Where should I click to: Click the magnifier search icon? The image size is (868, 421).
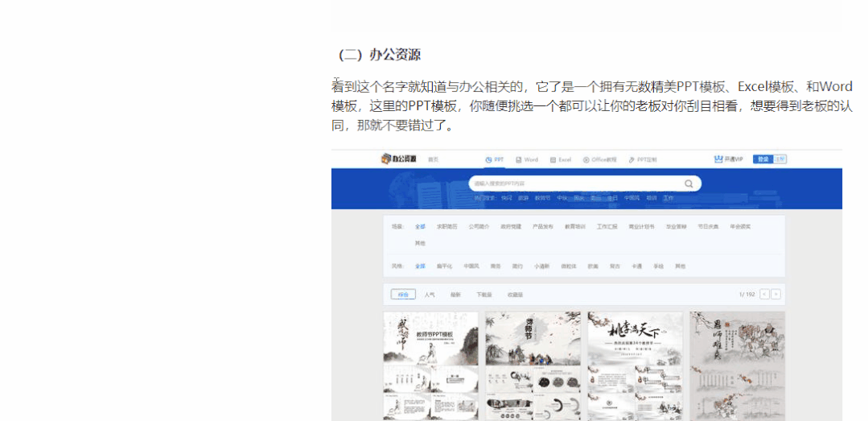point(689,184)
